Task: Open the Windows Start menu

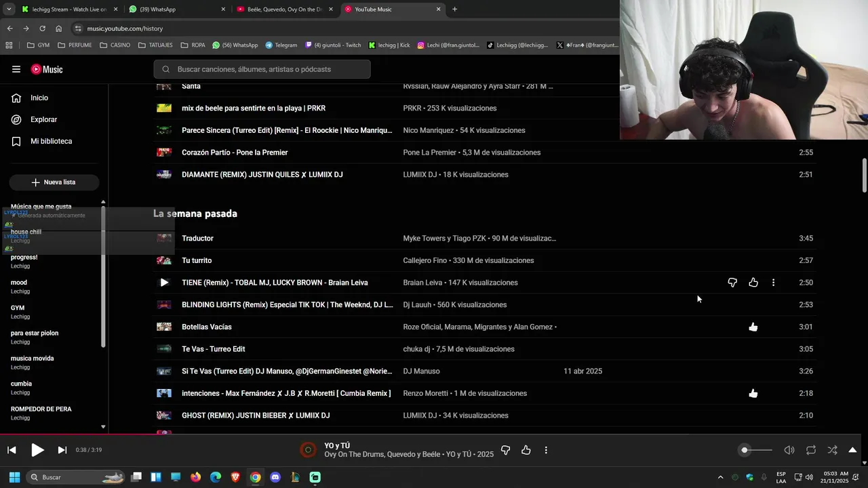Action: 14,477
